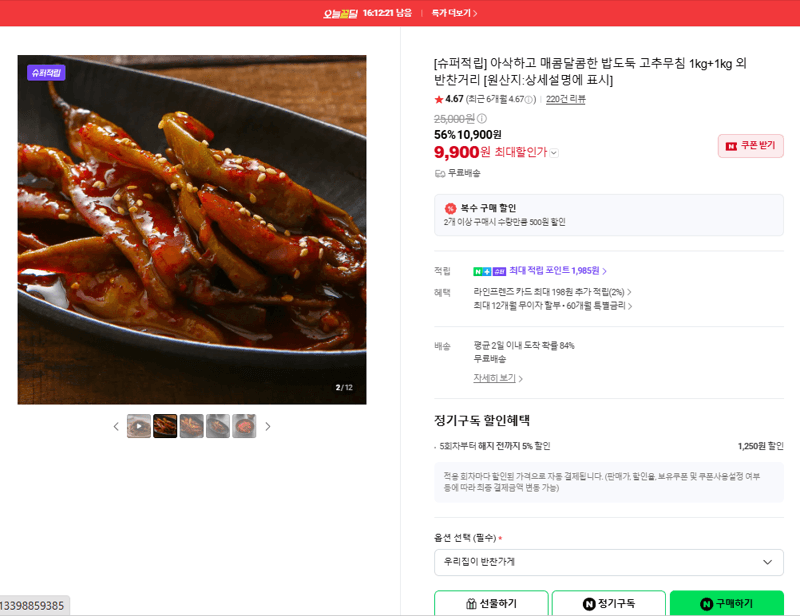Viewport: 800px width, 616px height.
Task: Open 최대 12개월 무이자 할부 details
Action: tap(553, 306)
